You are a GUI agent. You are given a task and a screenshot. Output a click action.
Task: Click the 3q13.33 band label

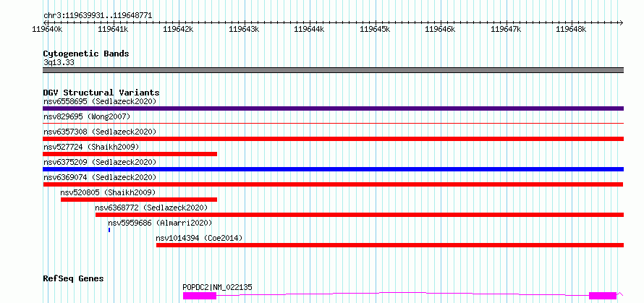pos(59,63)
